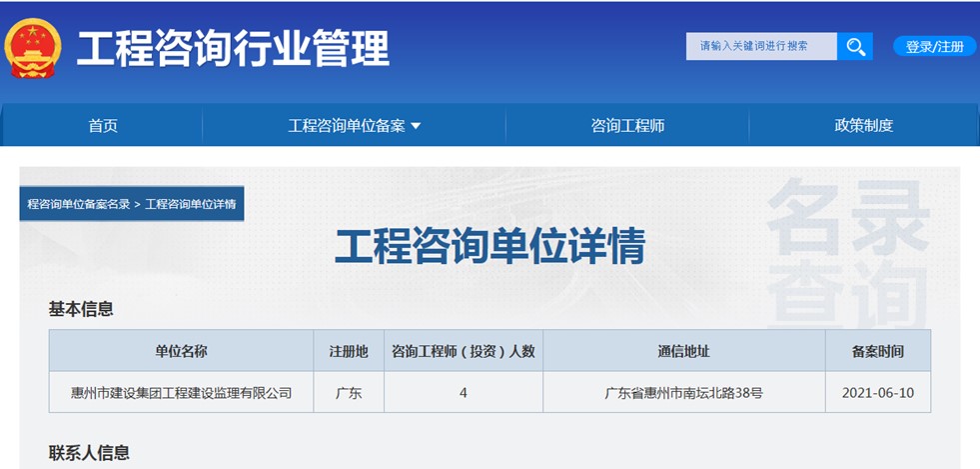Select the page heading 工程咨询单位详情
Screen dimensions: 980x469
click(490, 247)
